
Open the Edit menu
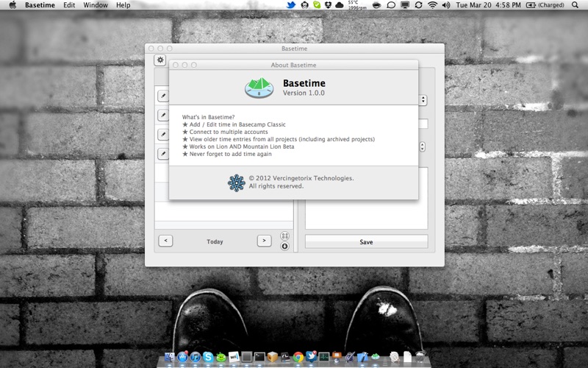pyautogui.click(x=69, y=5)
